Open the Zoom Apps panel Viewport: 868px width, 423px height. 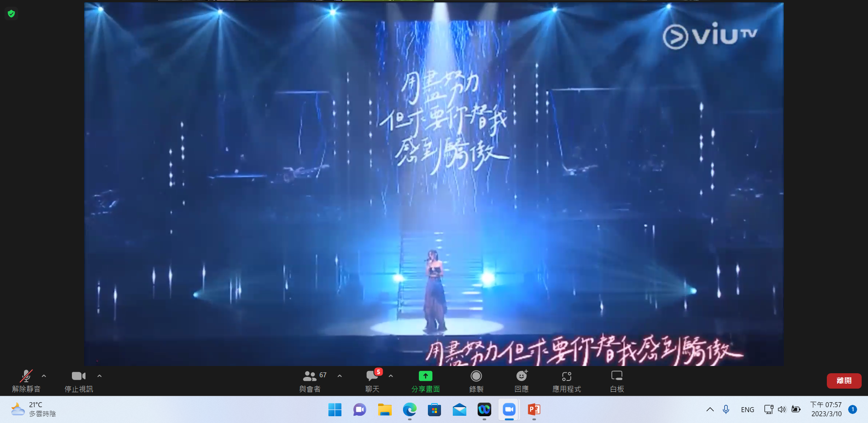[566, 380]
